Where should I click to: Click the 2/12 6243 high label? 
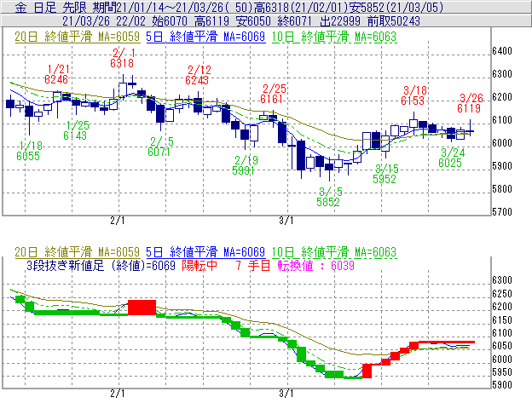click(198, 75)
